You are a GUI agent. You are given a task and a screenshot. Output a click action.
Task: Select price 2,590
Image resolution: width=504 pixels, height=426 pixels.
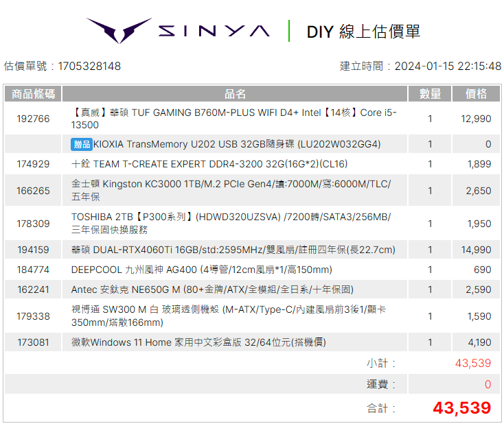coord(479,289)
